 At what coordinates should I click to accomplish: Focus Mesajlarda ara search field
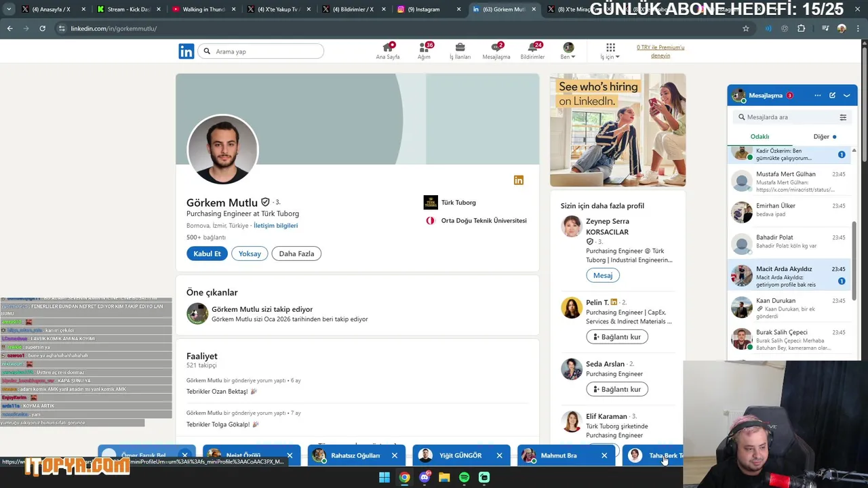pos(787,117)
